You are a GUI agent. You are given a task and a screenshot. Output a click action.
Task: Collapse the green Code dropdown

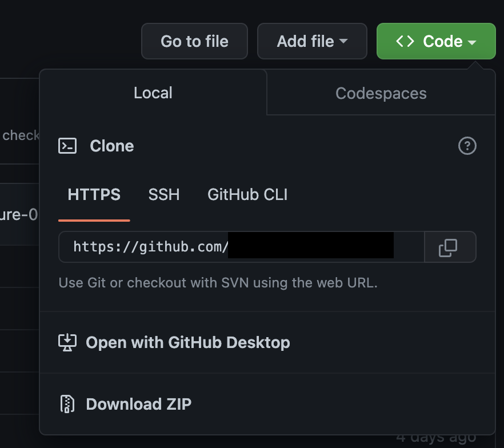435,41
